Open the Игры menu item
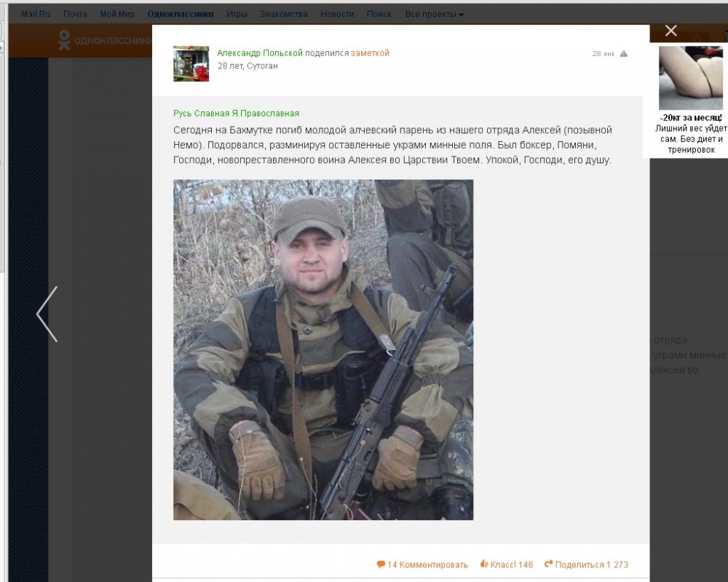 point(237,15)
